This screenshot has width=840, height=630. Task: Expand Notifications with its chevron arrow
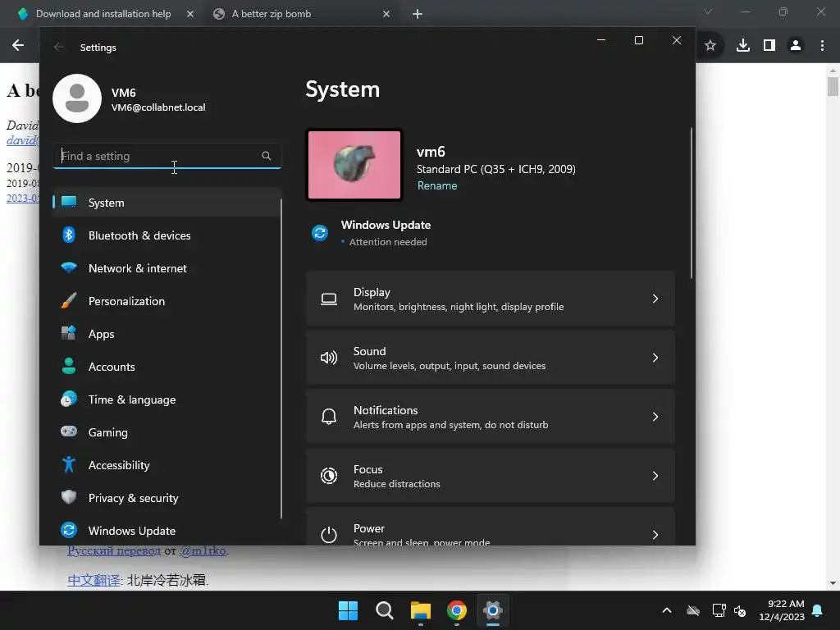(655, 417)
